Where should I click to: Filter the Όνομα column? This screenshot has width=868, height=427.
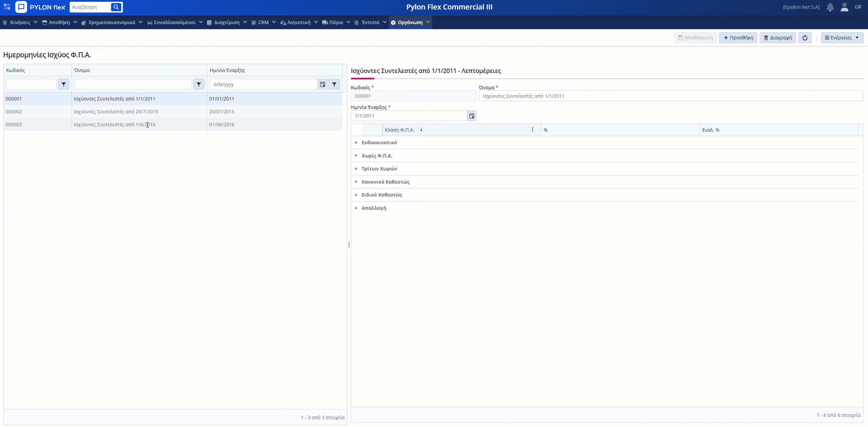(199, 84)
